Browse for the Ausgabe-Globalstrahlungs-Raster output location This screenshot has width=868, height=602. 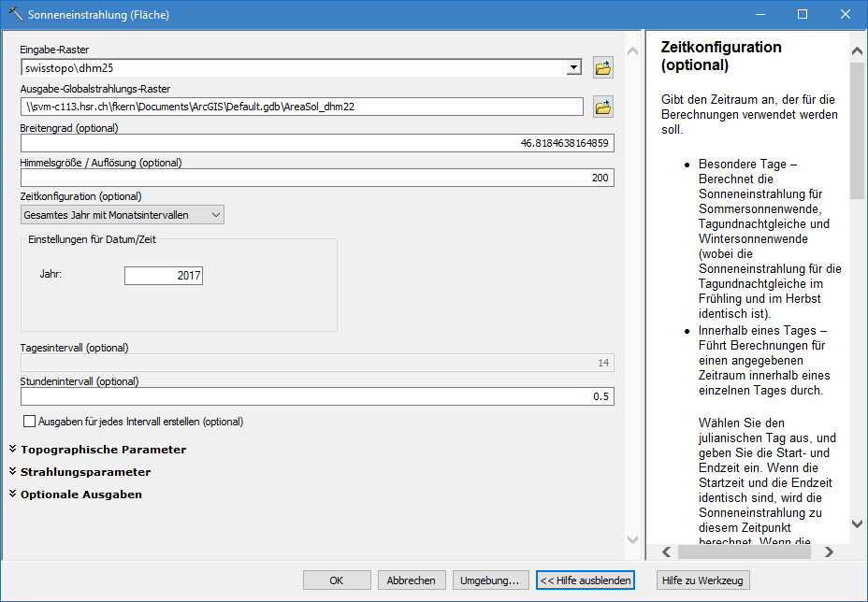point(603,107)
